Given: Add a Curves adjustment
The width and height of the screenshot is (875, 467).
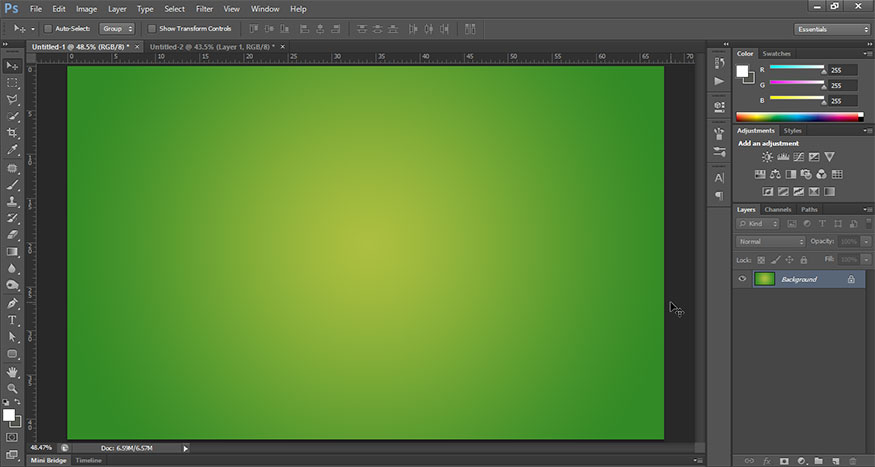Looking at the screenshot, I should (x=799, y=157).
